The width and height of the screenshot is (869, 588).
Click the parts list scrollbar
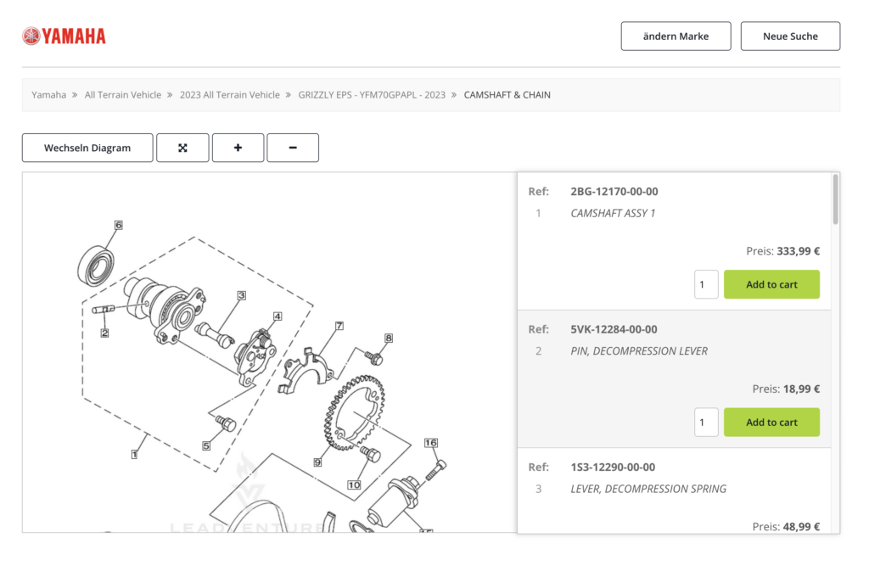pyautogui.click(x=835, y=199)
